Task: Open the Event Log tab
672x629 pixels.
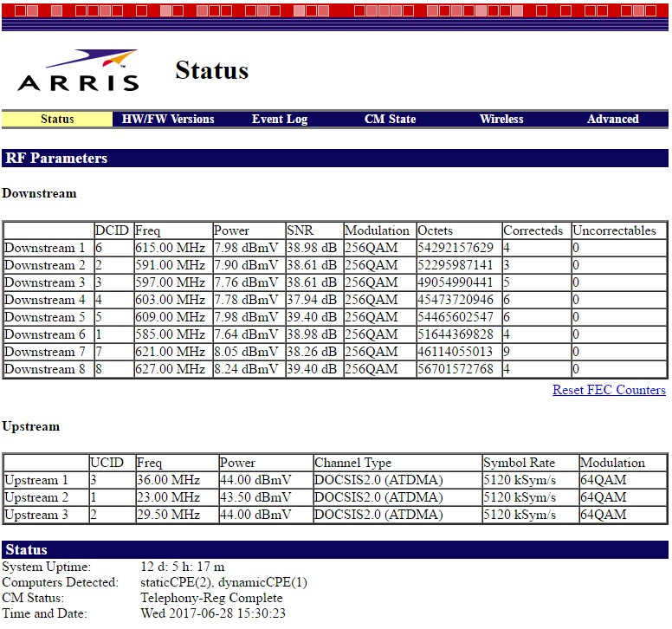Action: coord(280,120)
